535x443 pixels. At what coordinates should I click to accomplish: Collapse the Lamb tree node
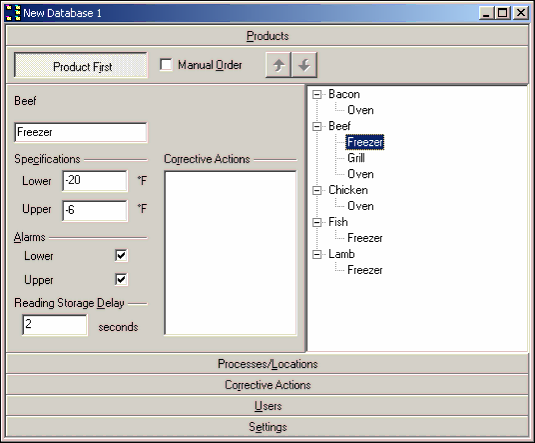[317, 255]
